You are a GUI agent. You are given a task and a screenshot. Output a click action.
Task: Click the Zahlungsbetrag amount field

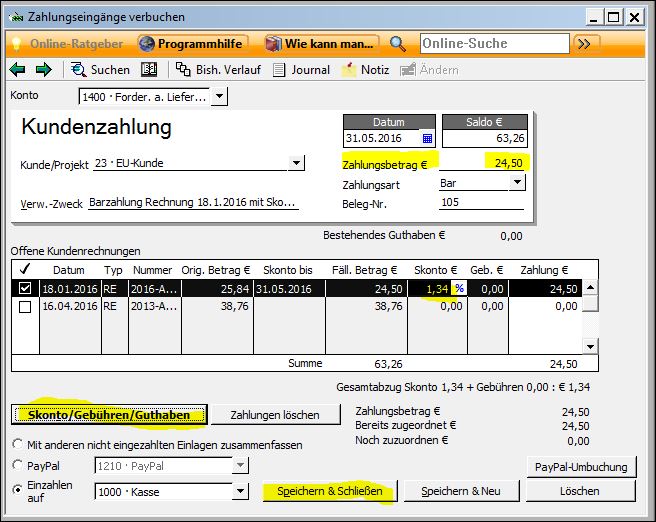[x=483, y=163]
